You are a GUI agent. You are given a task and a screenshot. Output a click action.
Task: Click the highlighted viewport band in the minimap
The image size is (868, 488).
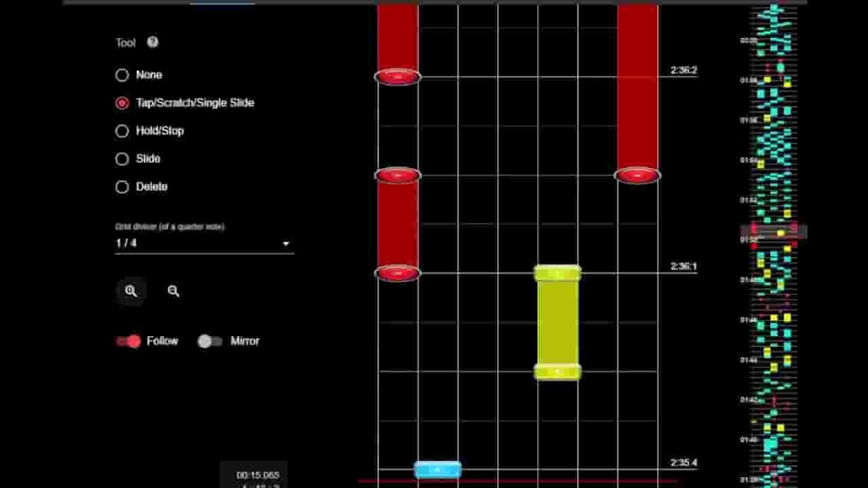[773, 232]
